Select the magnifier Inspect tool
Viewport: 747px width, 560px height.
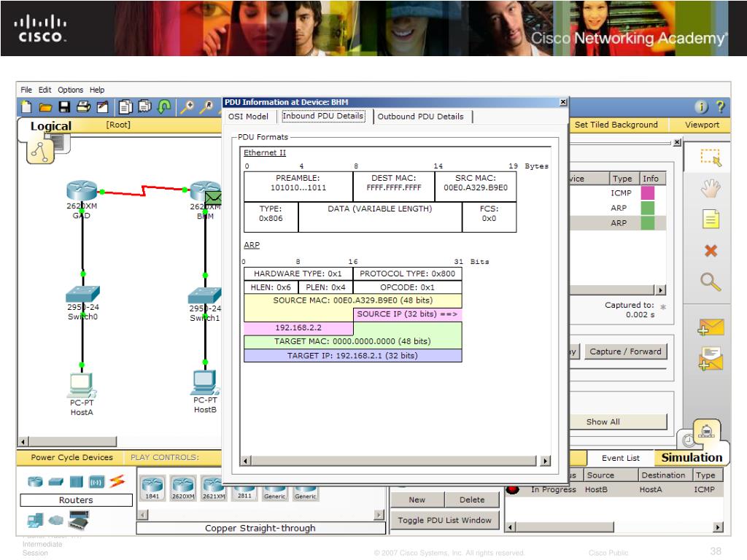tap(711, 282)
